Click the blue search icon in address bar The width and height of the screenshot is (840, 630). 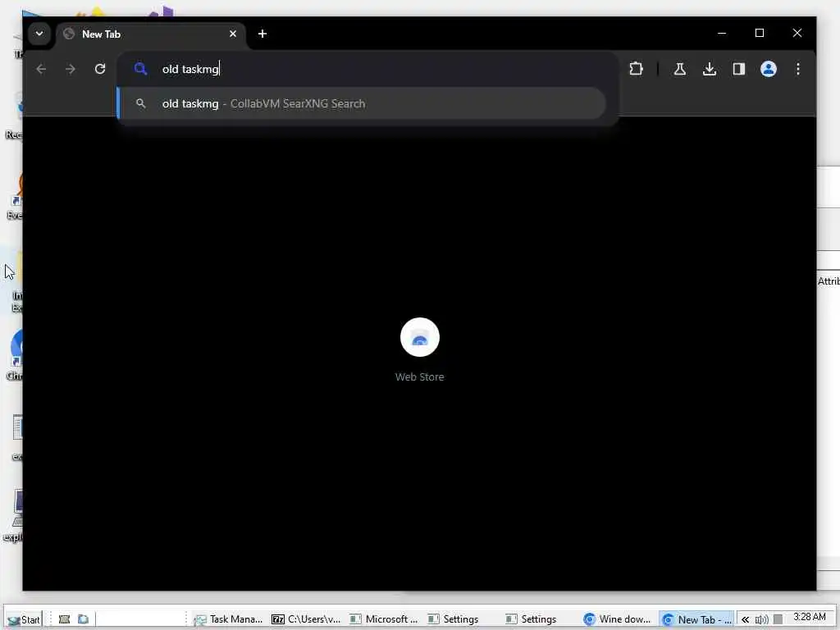pos(140,69)
